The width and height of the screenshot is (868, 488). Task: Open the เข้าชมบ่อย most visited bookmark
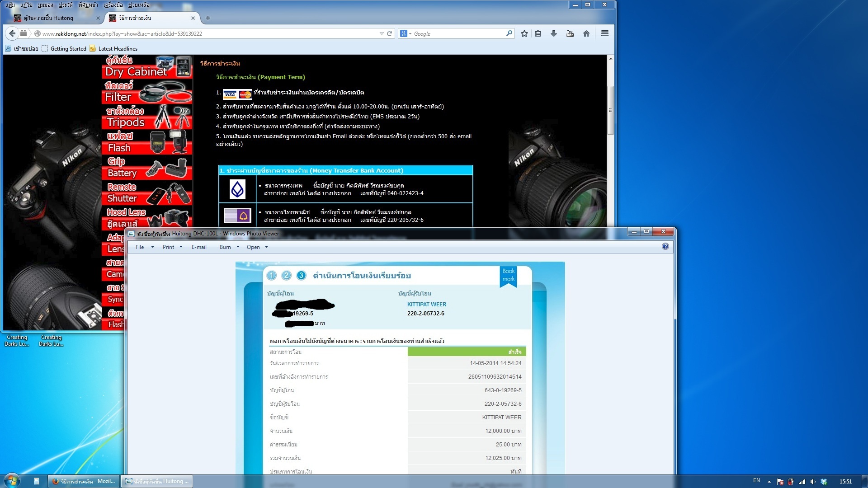[22, 49]
